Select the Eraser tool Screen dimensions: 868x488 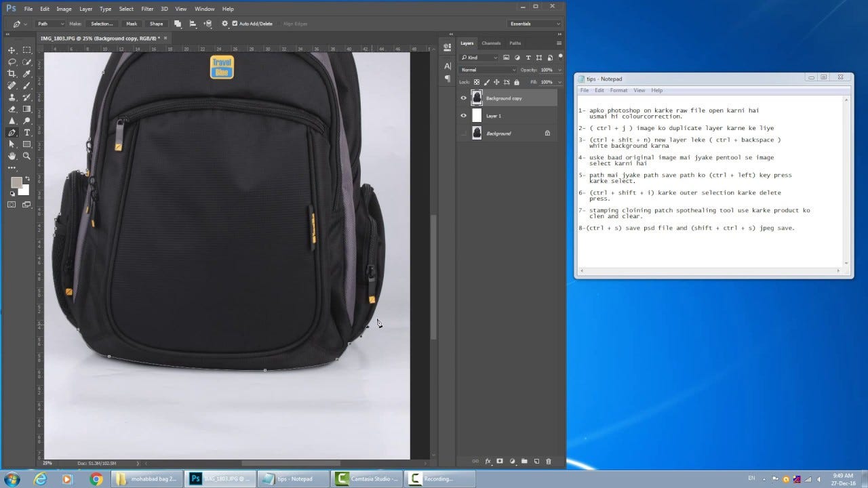12,108
